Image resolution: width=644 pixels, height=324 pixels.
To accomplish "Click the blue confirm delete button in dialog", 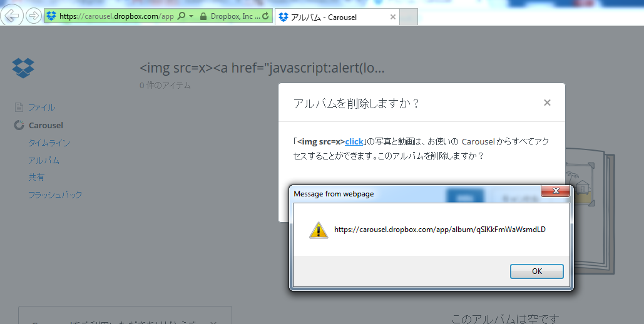I will [x=464, y=195].
